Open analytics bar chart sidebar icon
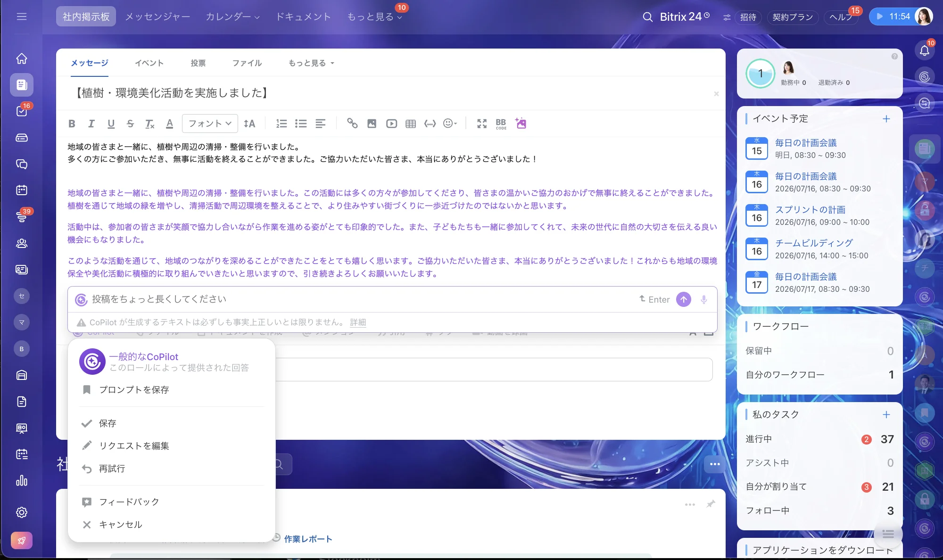Screen dimensions: 943x560 point(22,481)
